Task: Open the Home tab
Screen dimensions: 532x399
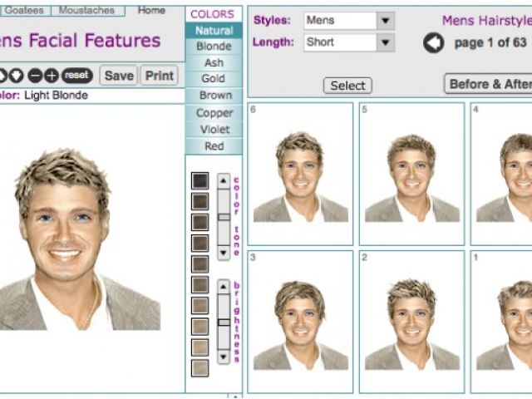Action: click(151, 11)
